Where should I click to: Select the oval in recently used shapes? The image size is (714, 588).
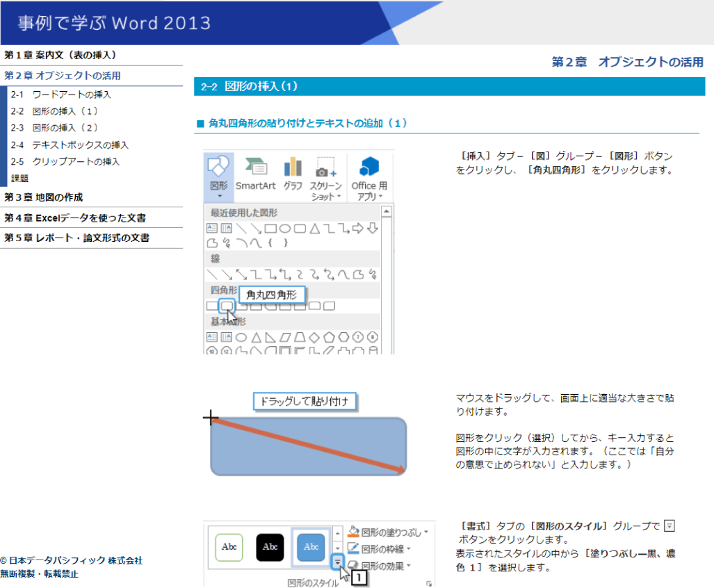point(285,228)
